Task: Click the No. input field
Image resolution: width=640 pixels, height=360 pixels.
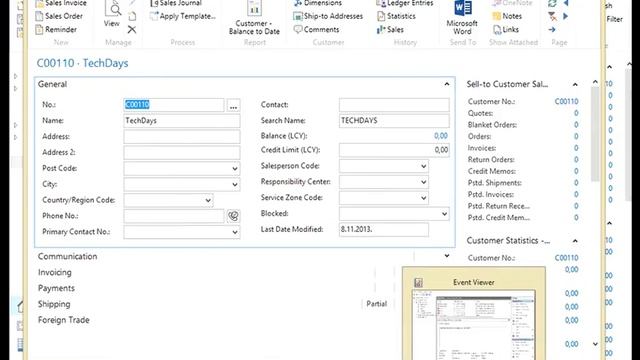Action: (x=174, y=105)
